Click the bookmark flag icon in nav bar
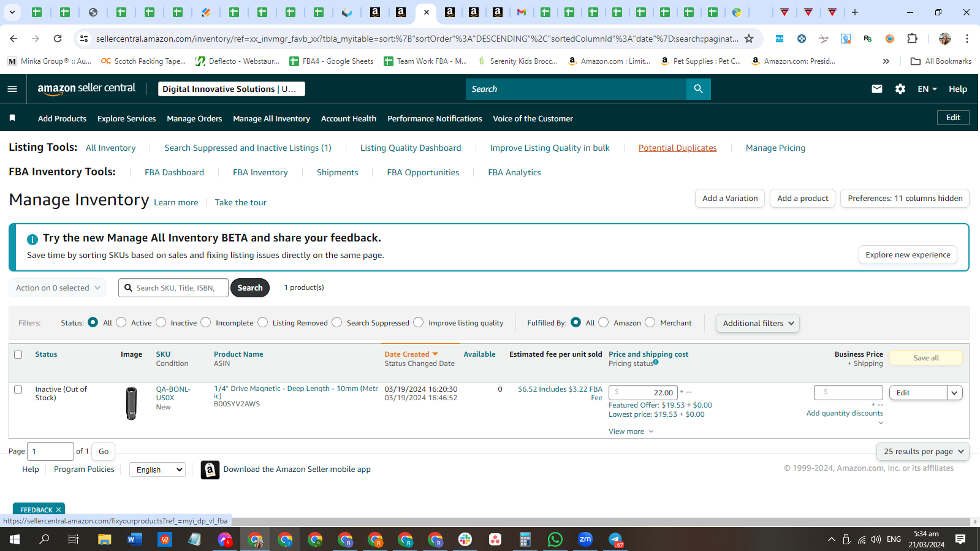 tap(12, 118)
